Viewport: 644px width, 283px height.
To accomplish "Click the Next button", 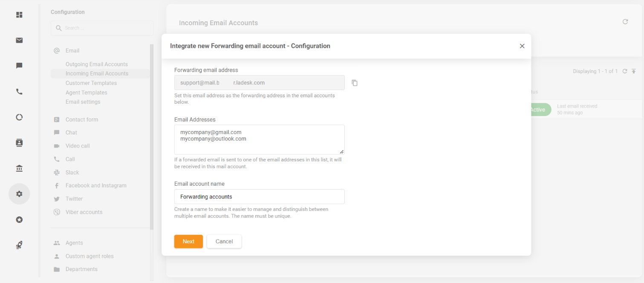I will pyautogui.click(x=188, y=241).
